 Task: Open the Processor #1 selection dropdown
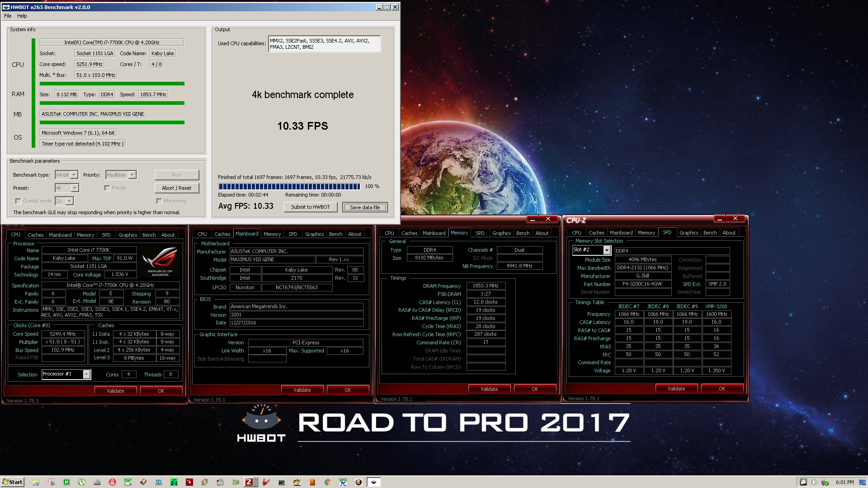66,374
